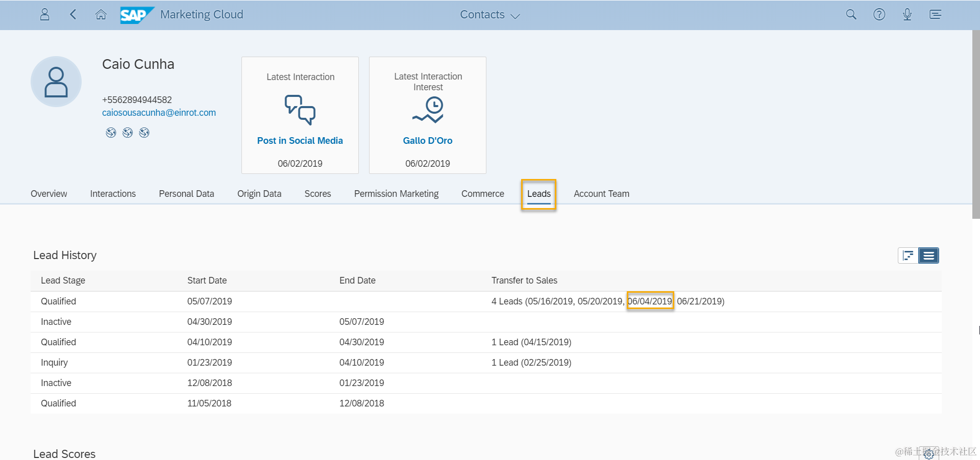Open the Post in Social Media link
This screenshot has height=460, width=980.
[300, 141]
